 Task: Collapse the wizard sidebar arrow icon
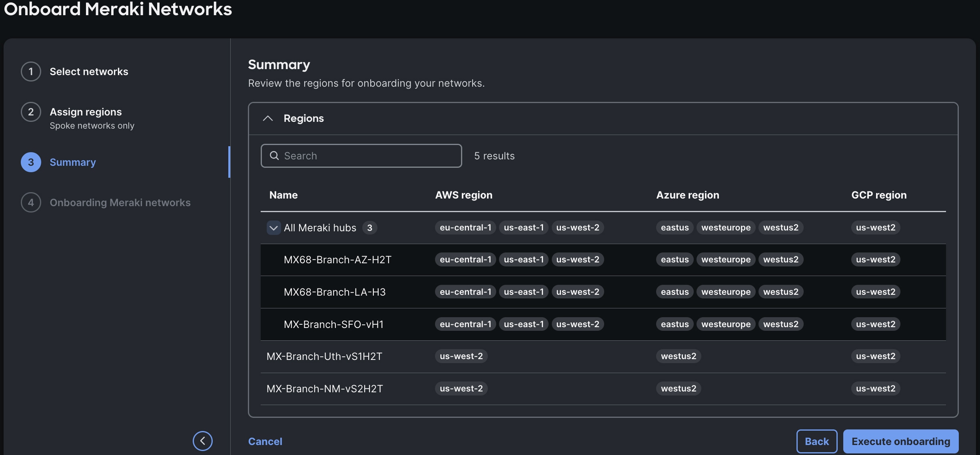(203, 441)
